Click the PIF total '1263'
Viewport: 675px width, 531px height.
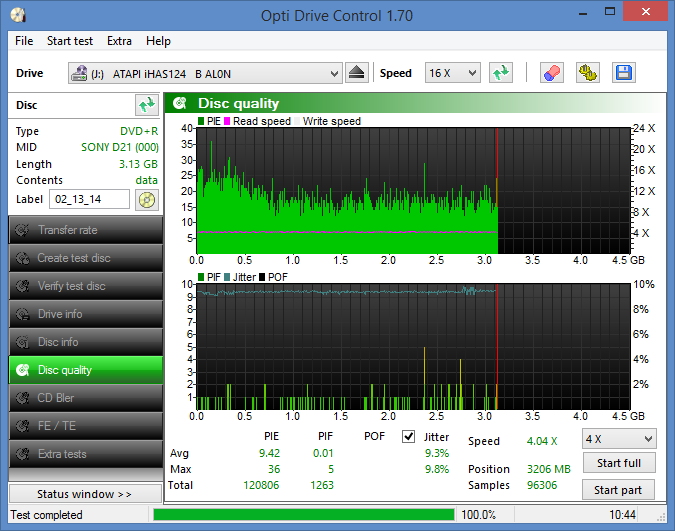[322, 485]
